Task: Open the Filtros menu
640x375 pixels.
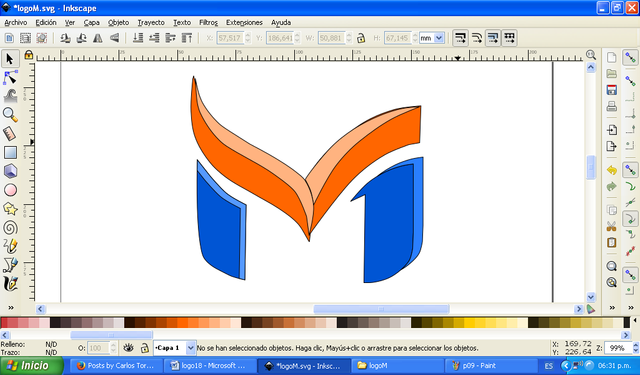Action: click(x=208, y=22)
